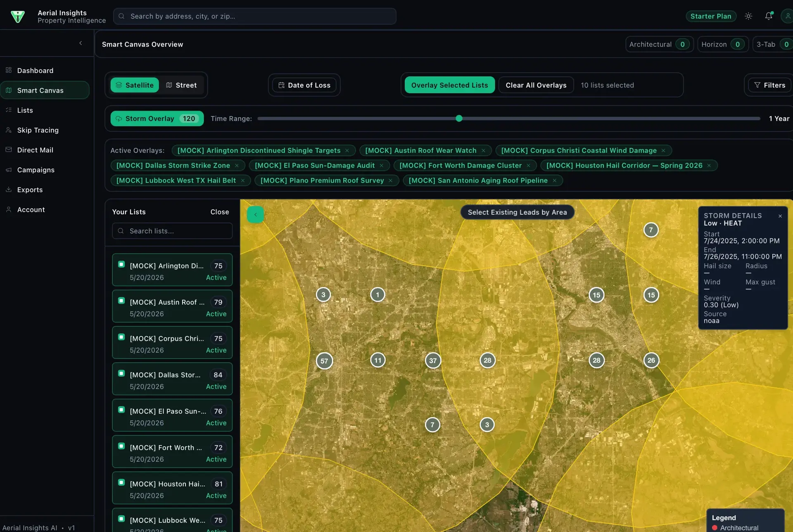Remove Fort Worth Damage Cluster overlay
The width and height of the screenshot is (793, 532).
pos(528,166)
